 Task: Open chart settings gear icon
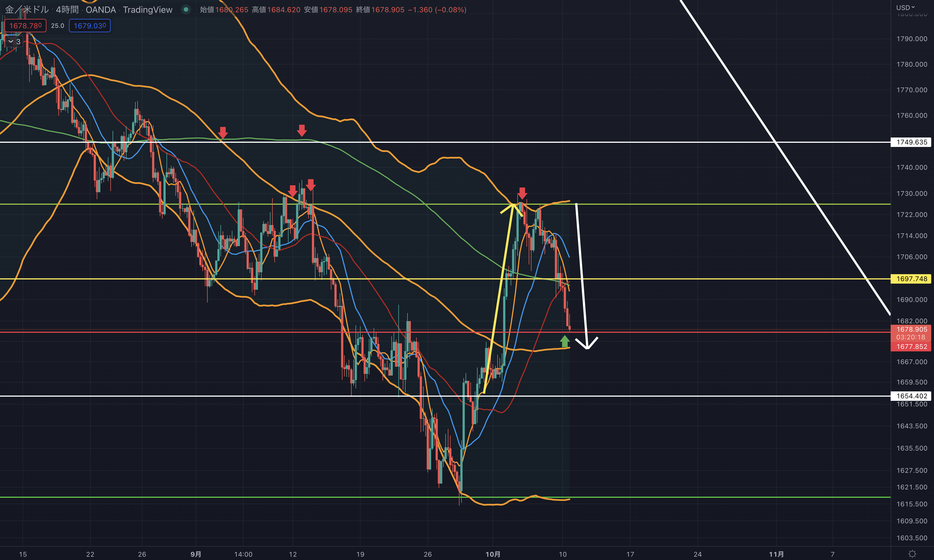[912, 554]
